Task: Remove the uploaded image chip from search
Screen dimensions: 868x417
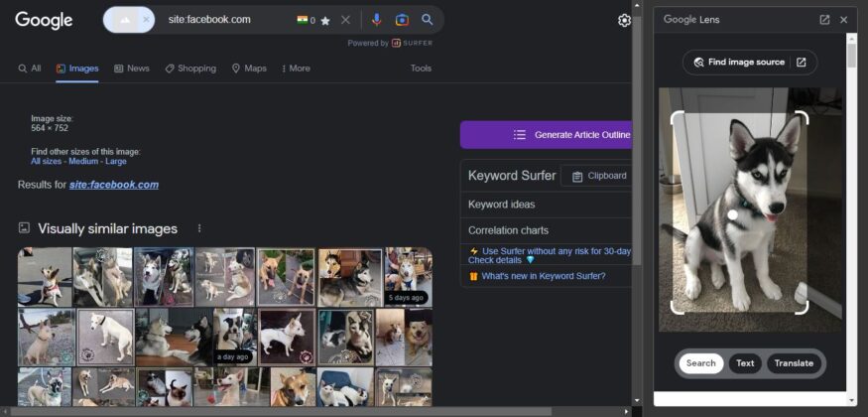Action: (x=147, y=20)
